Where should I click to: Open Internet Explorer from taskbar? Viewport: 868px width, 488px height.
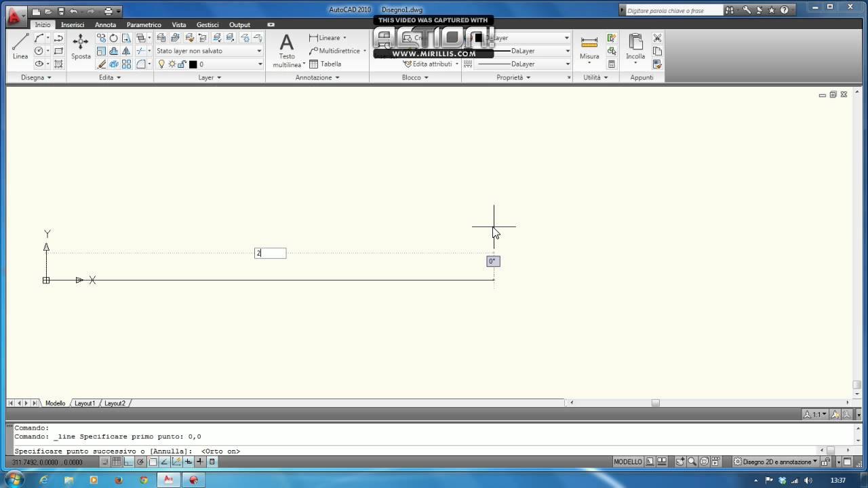click(44, 480)
